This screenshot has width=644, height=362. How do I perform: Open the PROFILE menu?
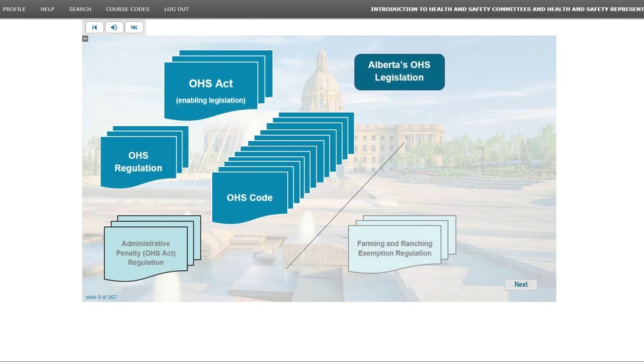14,9
